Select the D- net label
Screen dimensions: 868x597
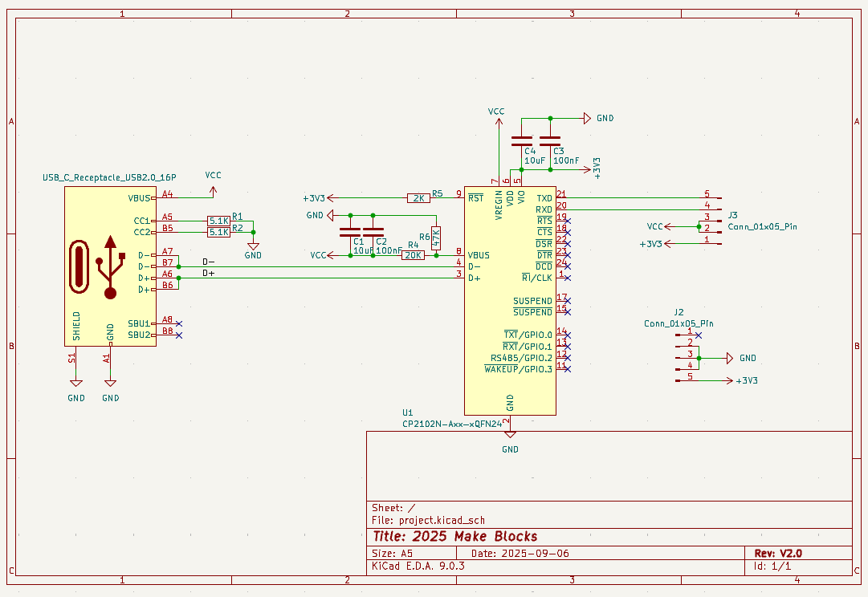[209, 262]
